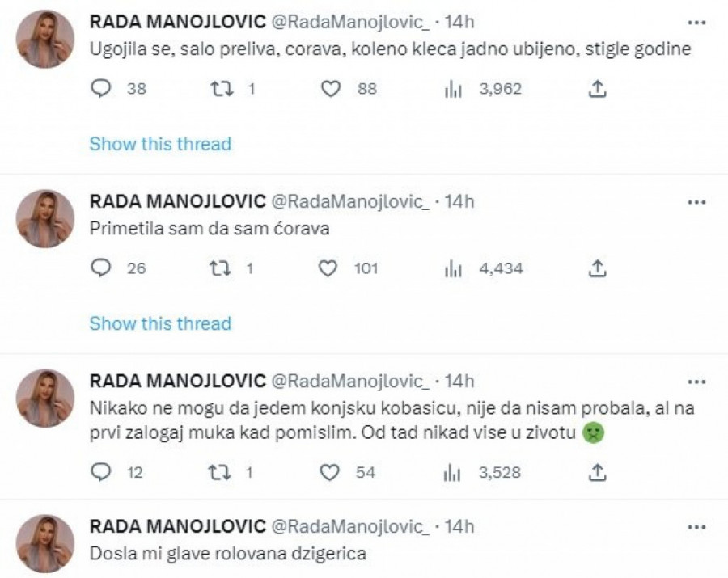728x578 pixels.
Task: Show this thread under 'Ugojila se' tweet
Action: (160, 144)
